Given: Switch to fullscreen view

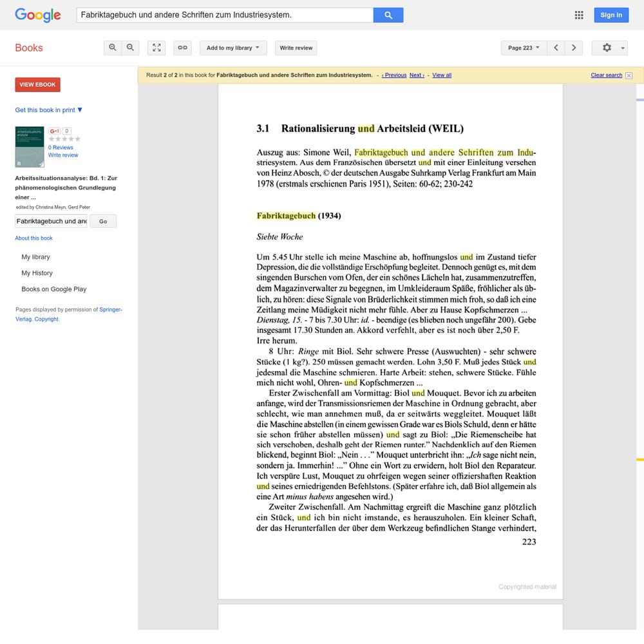Looking at the screenshot, I should click(x=156, y=48).
